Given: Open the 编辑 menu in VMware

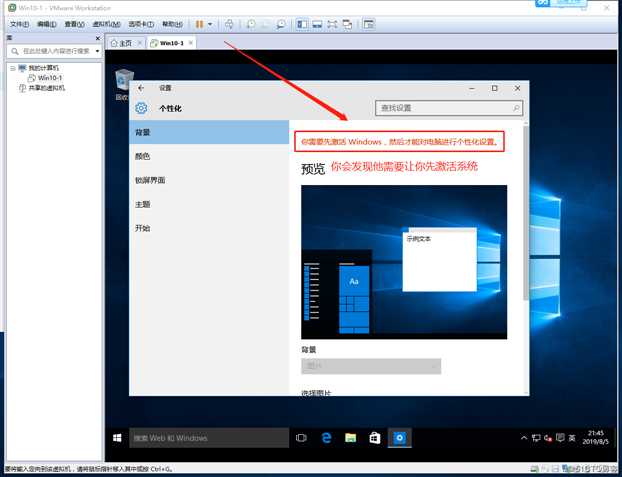Looking at the screenshot, I should [x=46, y=24].
